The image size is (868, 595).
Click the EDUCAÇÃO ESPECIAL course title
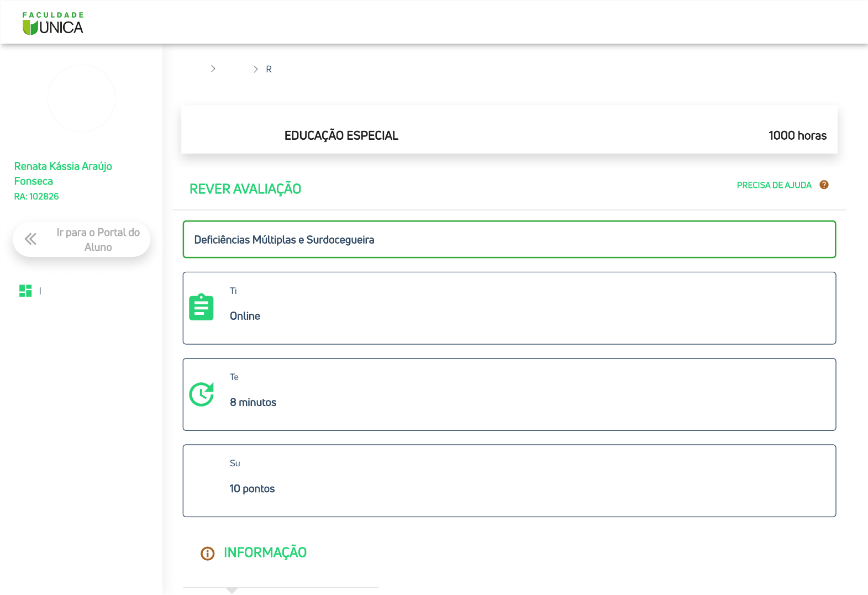[341, 135]
